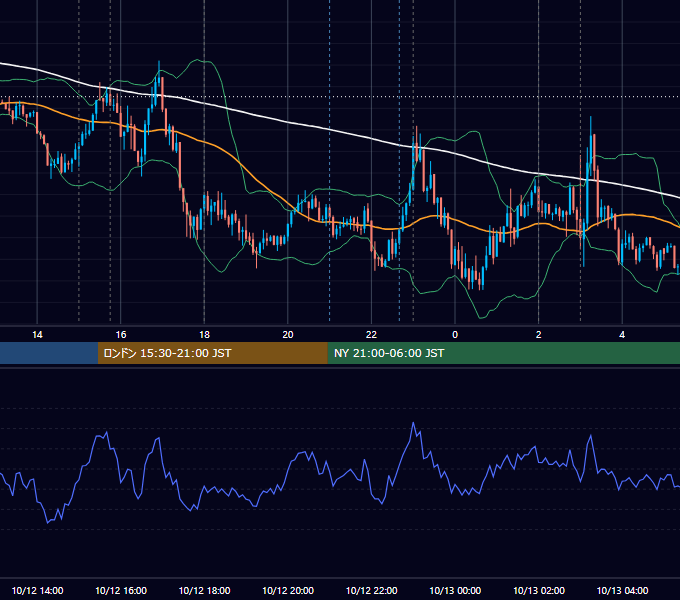Click the blue session bar before ロンドン
The image size is (680, 600).
pyautogui.click(x=49, y=353)
